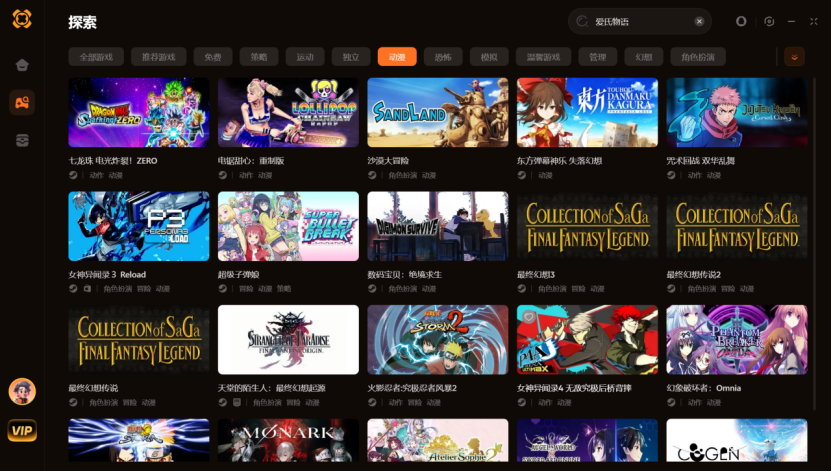Viewport: 831px width, 471px height.
Task: Click the search input field
Action: (x=640, y=21)
